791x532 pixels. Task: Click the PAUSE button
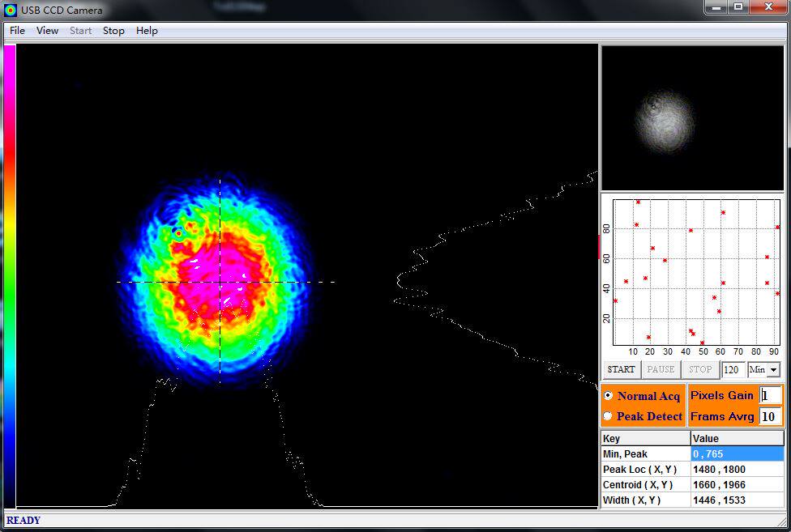(661, 369)
